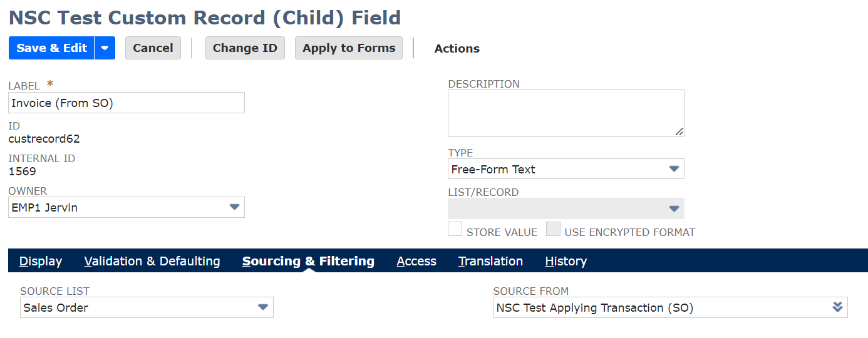The height and width of the screenshot is (338, 868).
Task: Switch to the Display tab
Action: 41,261
